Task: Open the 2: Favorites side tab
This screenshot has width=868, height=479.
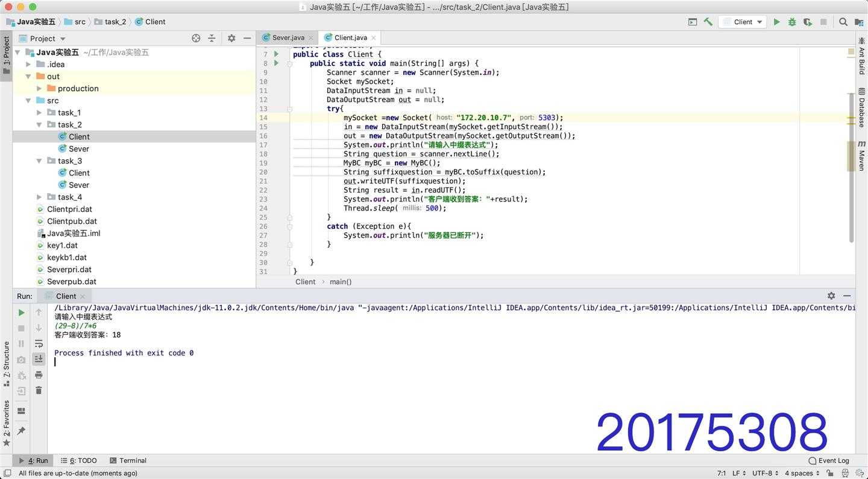Action: [x=6, y=422]
